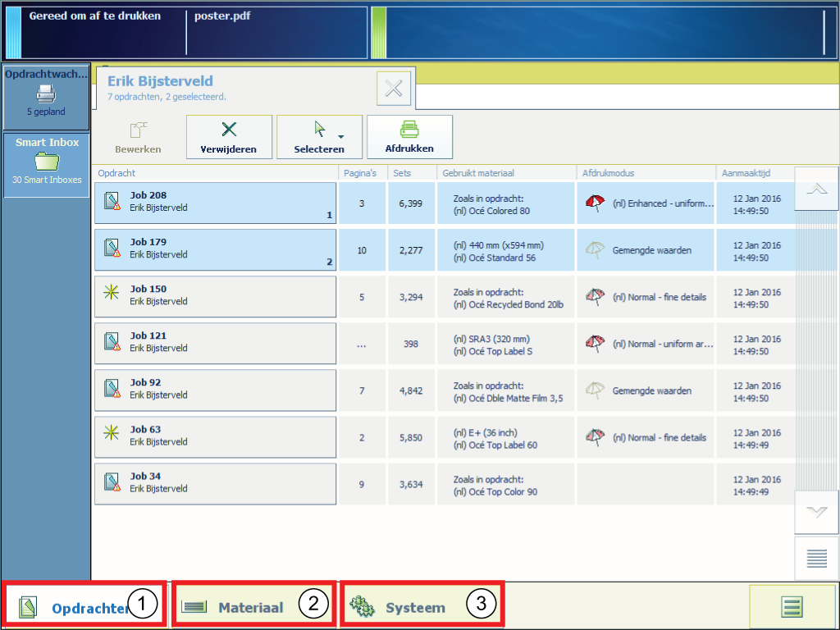Click the red umbrella icon for Job 208
The height and width of the screenshot is (630, 840).
(x=596, y=203)
